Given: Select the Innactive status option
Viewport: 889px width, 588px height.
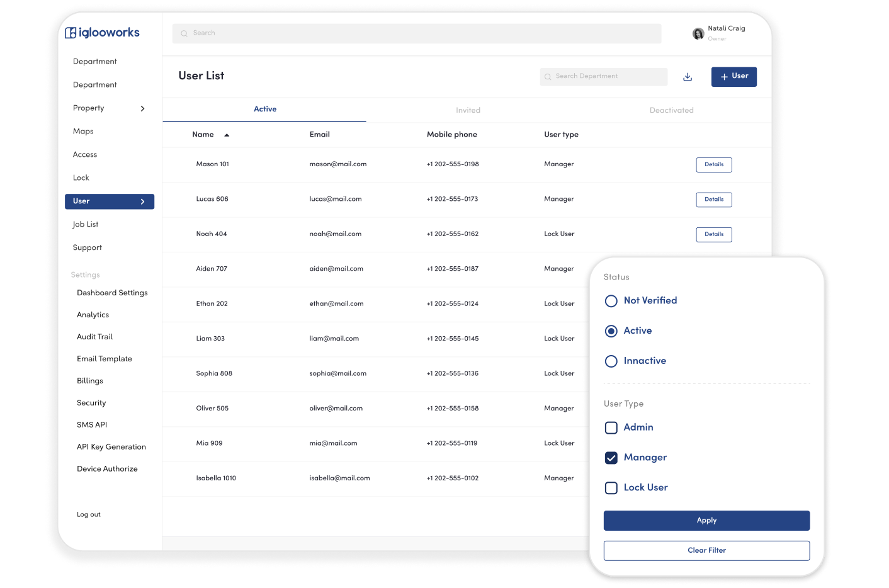Looking at the screenshot, I should pyautogui.click(x=611, y=361).
